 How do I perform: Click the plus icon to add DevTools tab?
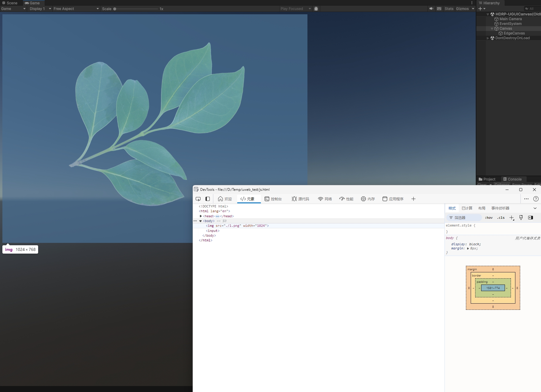coord(413,199)
